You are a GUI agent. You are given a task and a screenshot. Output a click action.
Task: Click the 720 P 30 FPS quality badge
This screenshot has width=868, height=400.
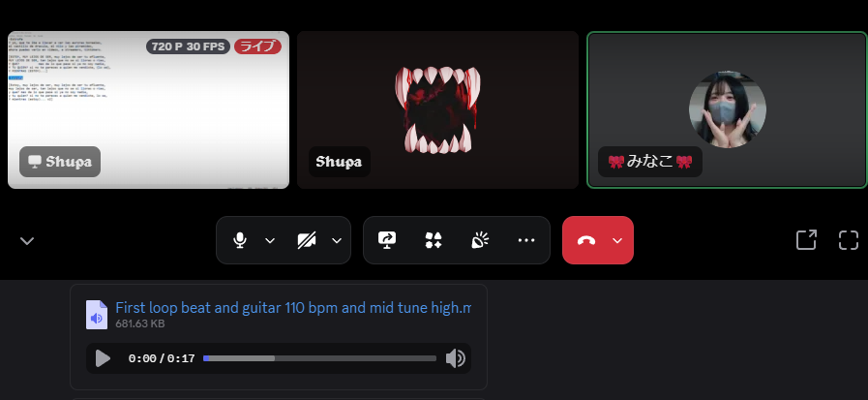click(x=189, y=46)
